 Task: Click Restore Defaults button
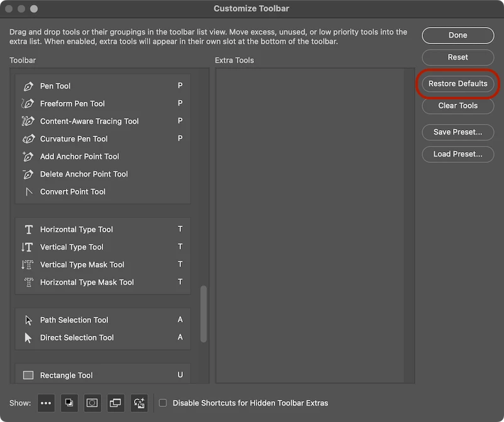(457, 84)
